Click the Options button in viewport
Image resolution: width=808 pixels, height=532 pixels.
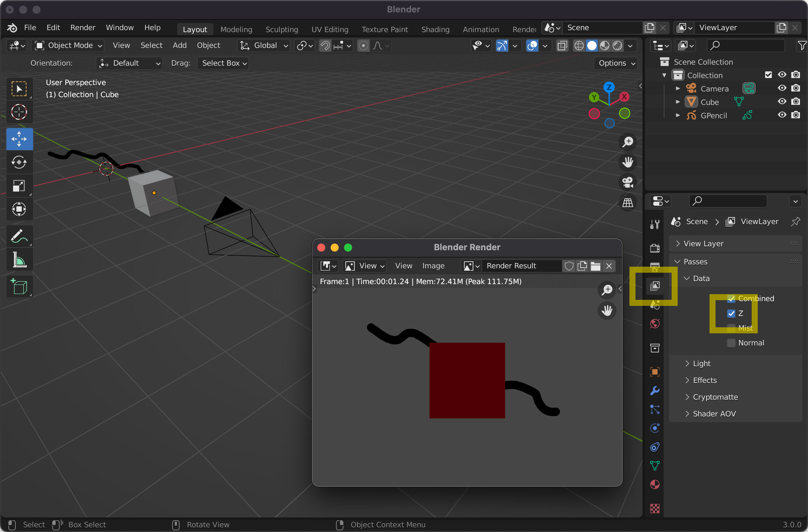pos(615,63)
